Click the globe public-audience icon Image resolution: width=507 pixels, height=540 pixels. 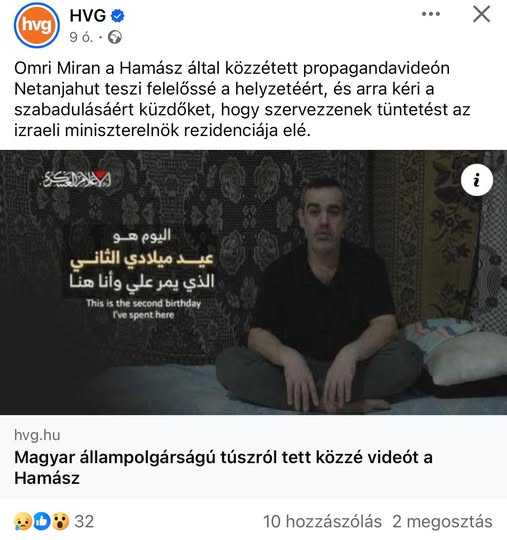coord(115,37)
